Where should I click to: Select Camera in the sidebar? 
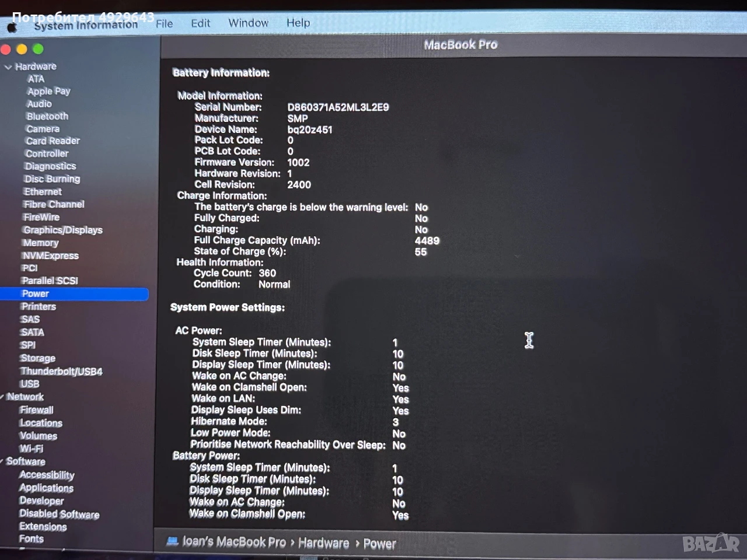pos(43,129)
